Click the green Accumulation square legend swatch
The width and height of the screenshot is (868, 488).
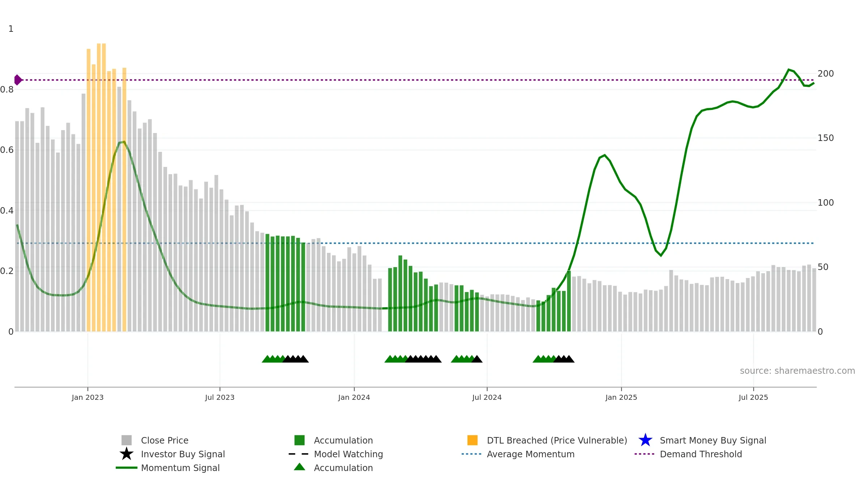(299, 440)
